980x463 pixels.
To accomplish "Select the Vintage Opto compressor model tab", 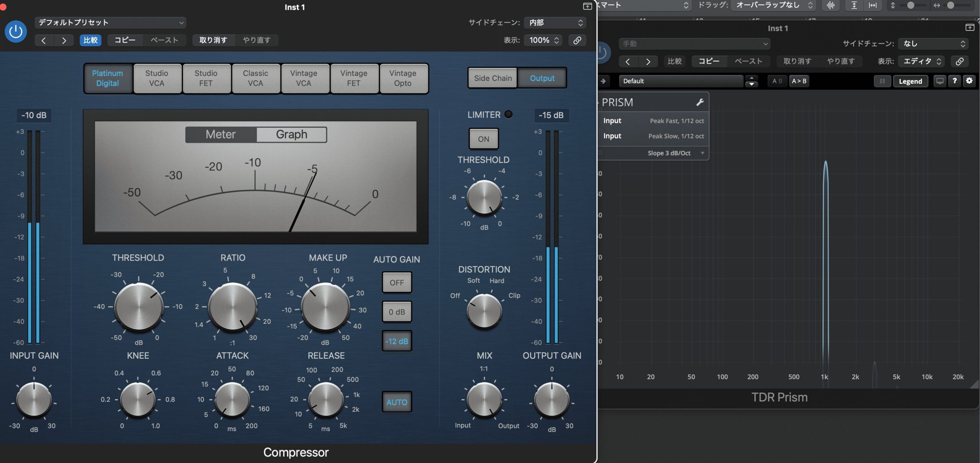I will click(403, 78).
